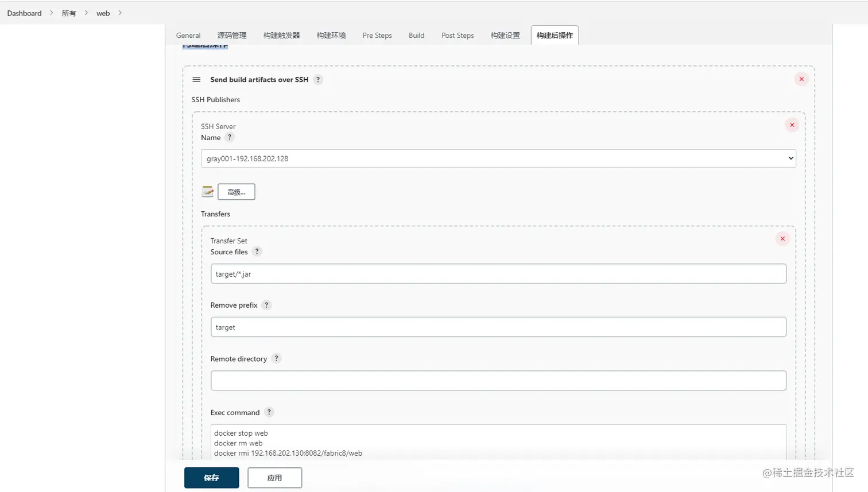Focus the empty Remote directory field

[498, 381]
